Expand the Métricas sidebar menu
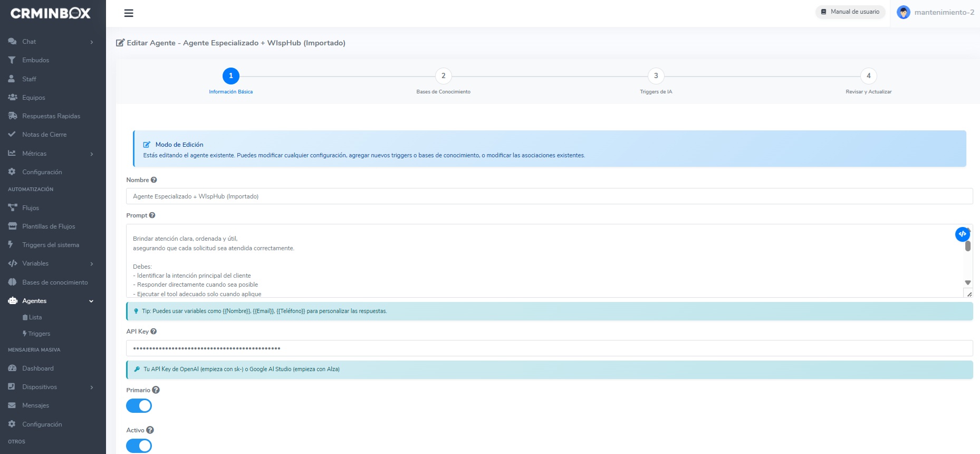The image size is (980, 454). pyautogui.click(x=91, y=154)
